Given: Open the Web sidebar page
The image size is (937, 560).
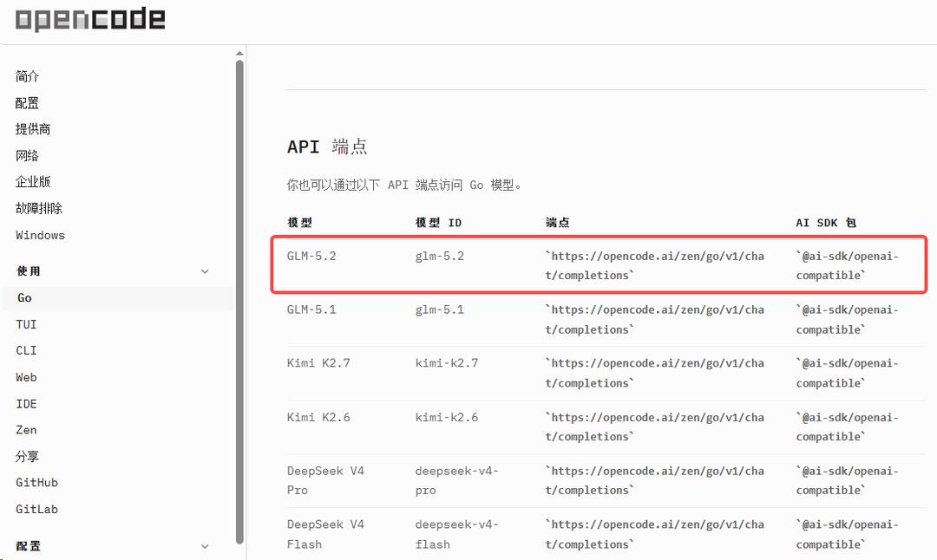Looking at the screenshot, I should (26, 377).
